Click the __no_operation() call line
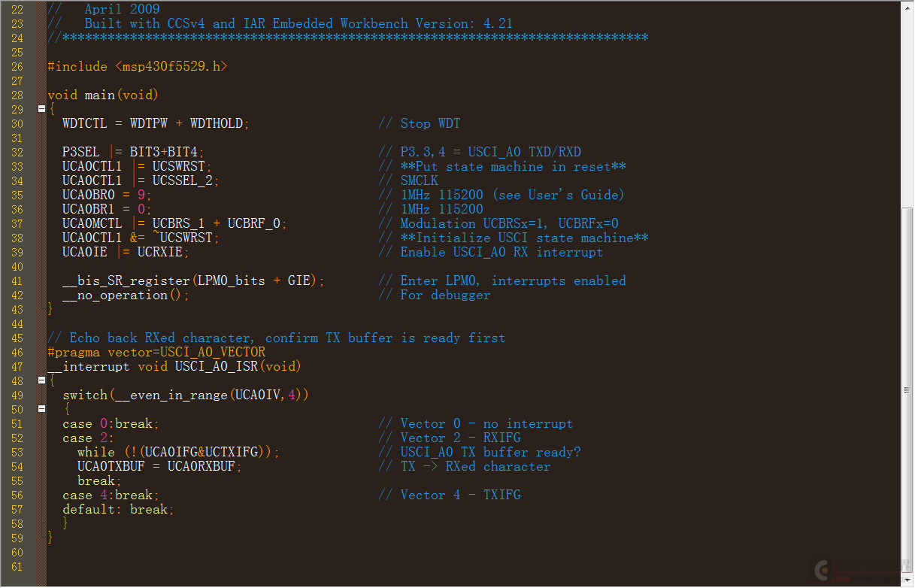 [126, 295]
